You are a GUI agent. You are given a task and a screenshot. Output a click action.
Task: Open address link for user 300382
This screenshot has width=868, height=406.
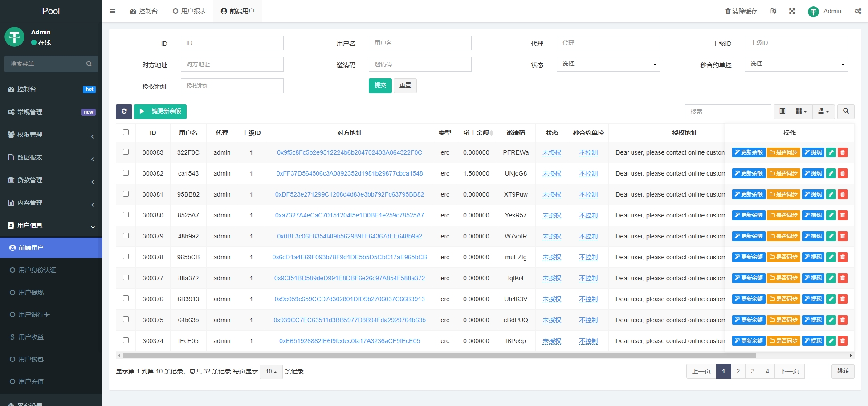pos(349,173)
